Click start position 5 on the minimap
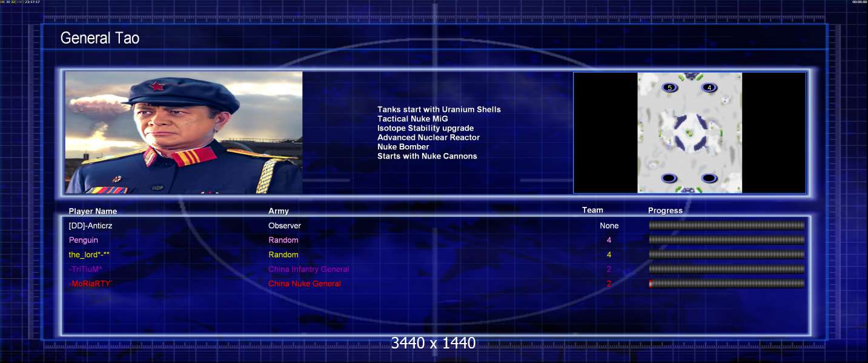868x363 pixels. [669, 88]
